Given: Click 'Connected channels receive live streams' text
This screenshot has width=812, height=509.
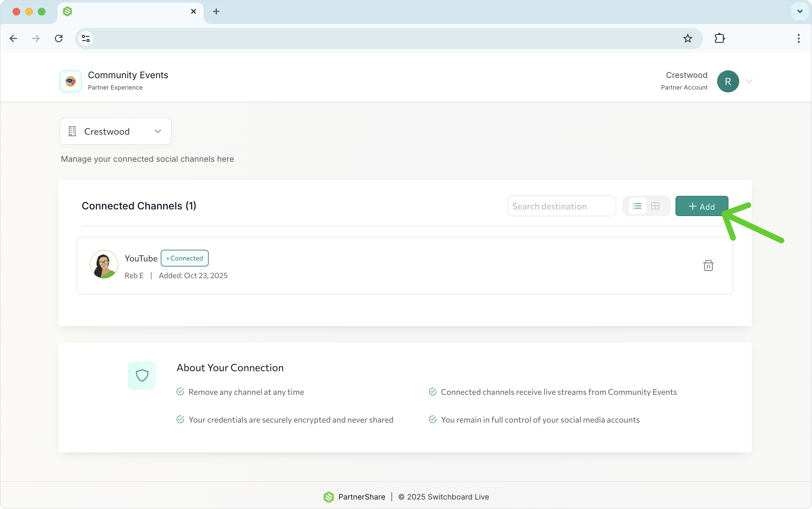Looking at the screenshot, I should (x=559, y=392).
